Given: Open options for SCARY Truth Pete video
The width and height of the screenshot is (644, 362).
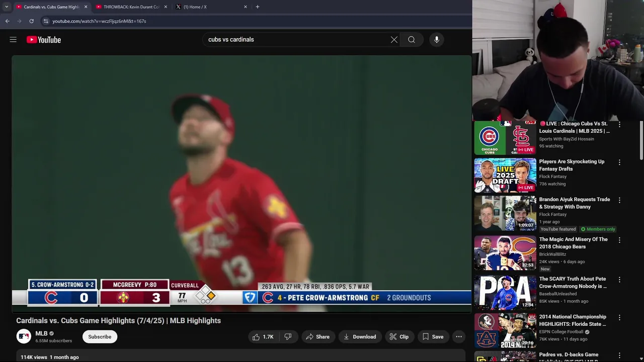Looking at the screenshot, I should [619, 280].
